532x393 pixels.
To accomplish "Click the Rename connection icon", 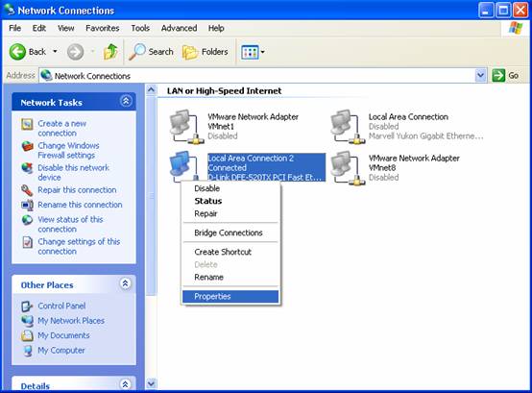I will point(27,205).
